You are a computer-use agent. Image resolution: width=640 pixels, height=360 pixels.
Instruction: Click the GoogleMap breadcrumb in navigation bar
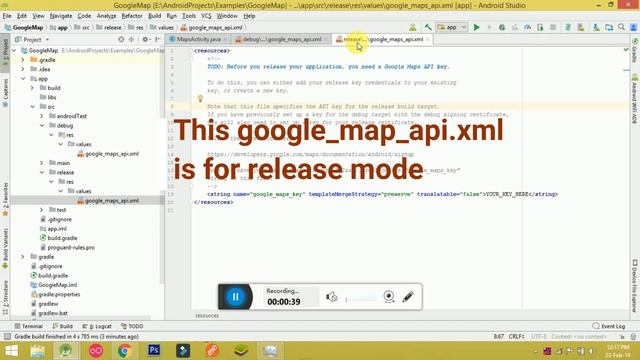coord(24,27)
